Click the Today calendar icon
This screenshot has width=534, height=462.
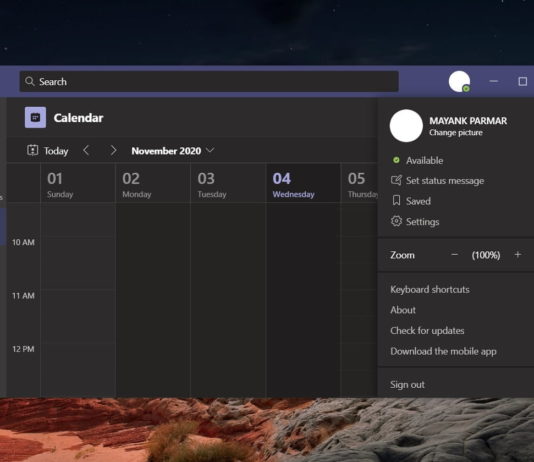tap(32, 150)
